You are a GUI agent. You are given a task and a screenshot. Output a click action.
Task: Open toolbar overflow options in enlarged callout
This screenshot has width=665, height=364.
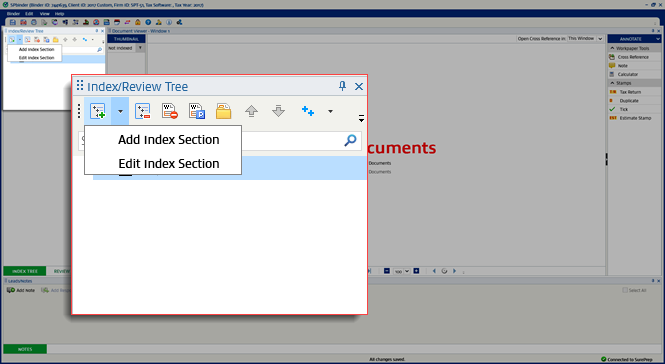point(361,118)
